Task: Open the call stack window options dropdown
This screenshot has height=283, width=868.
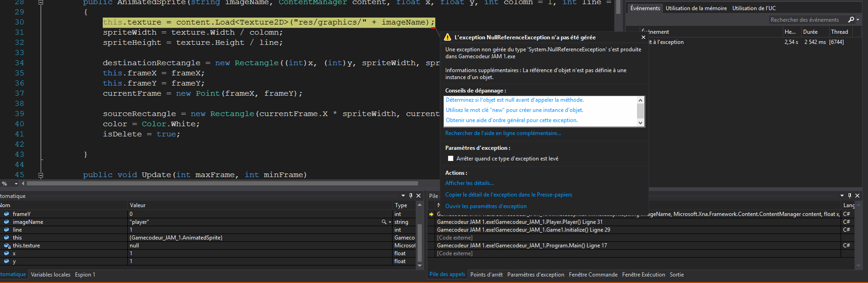Action: 842,196
